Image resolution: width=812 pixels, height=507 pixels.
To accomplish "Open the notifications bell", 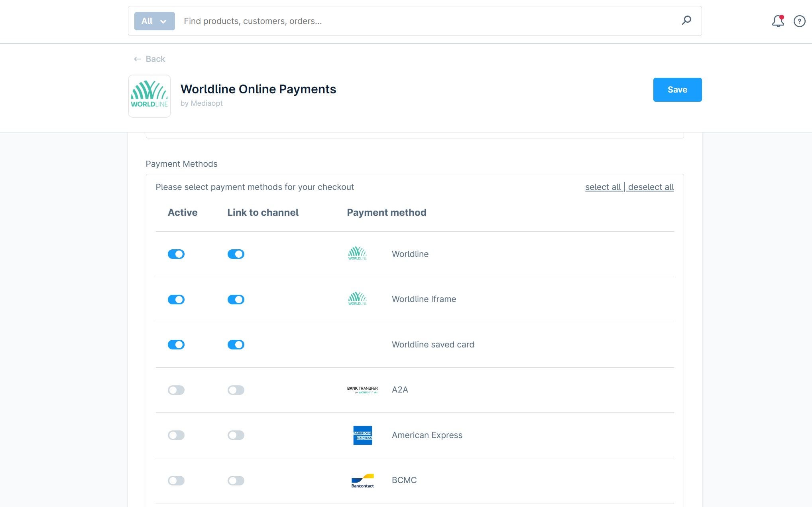I will click(777, 21).
